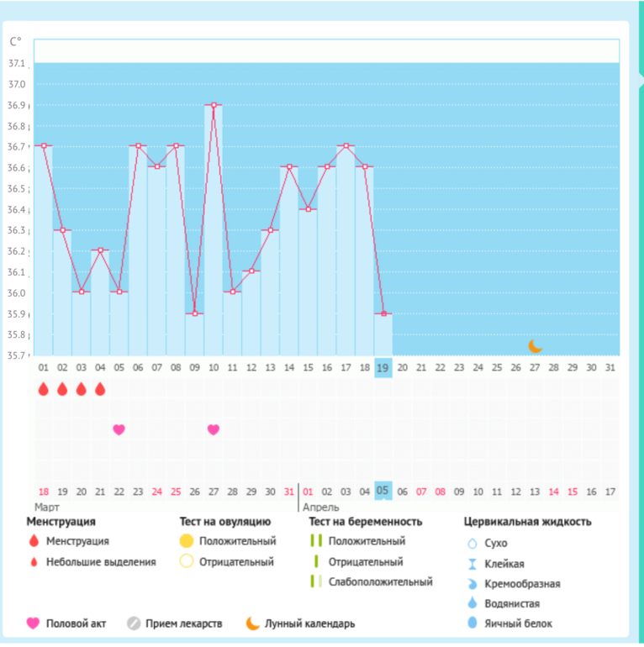644x647 pixels.
Task: Click the 35.9 temperature point on day 19
Action: tap(383, 313)
